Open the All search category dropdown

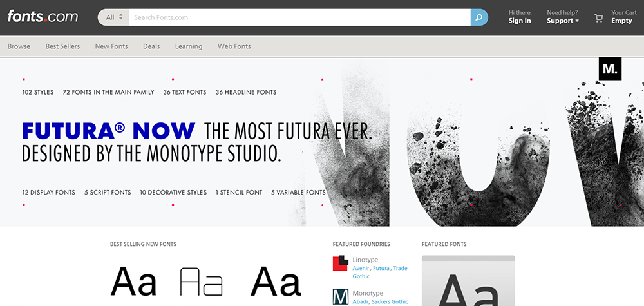tap(114, 17)
